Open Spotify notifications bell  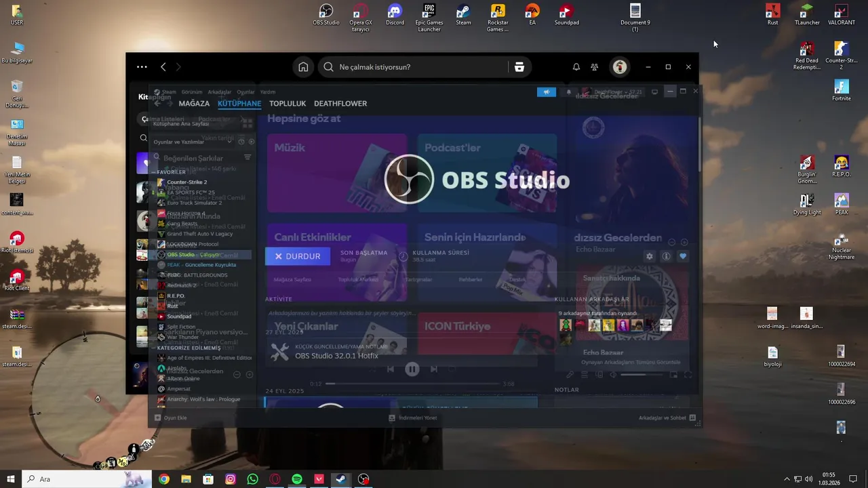pyautogui.click(x=576, y=67)
